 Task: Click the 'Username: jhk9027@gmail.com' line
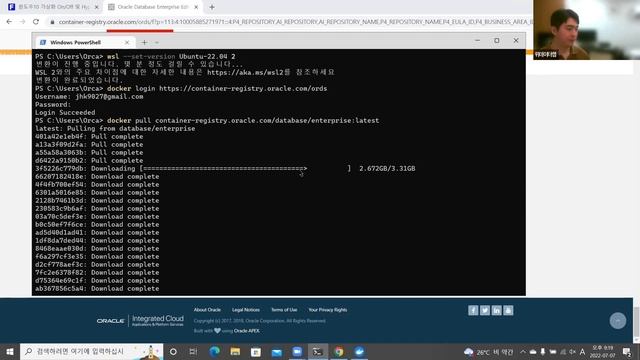pyautogui.click(x=89, y=96)
